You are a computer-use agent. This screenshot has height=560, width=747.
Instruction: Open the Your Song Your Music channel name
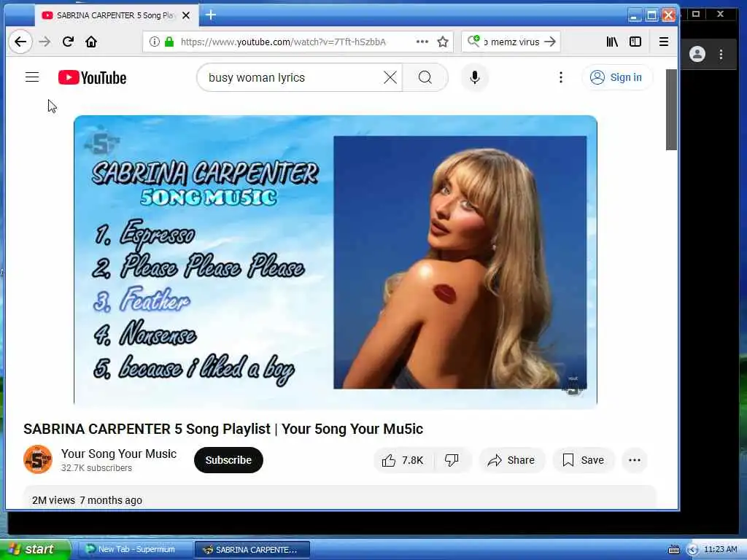pyautogui.click(x=119, y=454)
